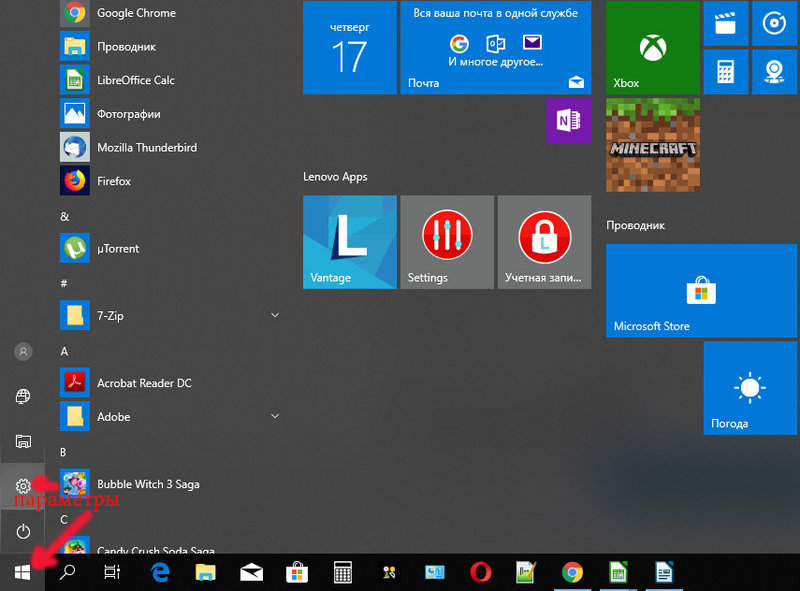This screenshot has height=591, width=800.
Task: Open File Explorer on taskbar
Action: [x=206, y=573]
